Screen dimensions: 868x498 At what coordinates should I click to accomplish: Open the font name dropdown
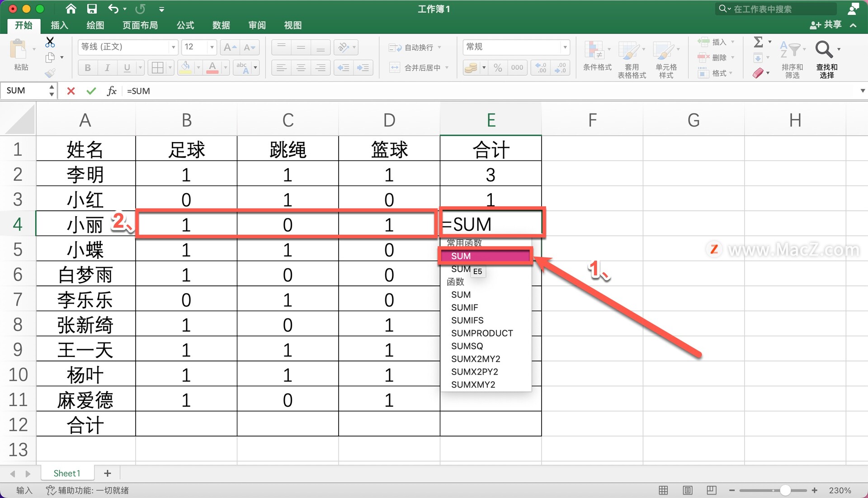pyautogui.click(x=173, y=47)
